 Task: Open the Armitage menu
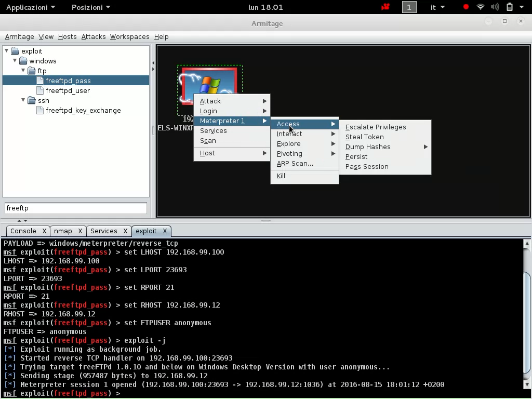[19, 37]
